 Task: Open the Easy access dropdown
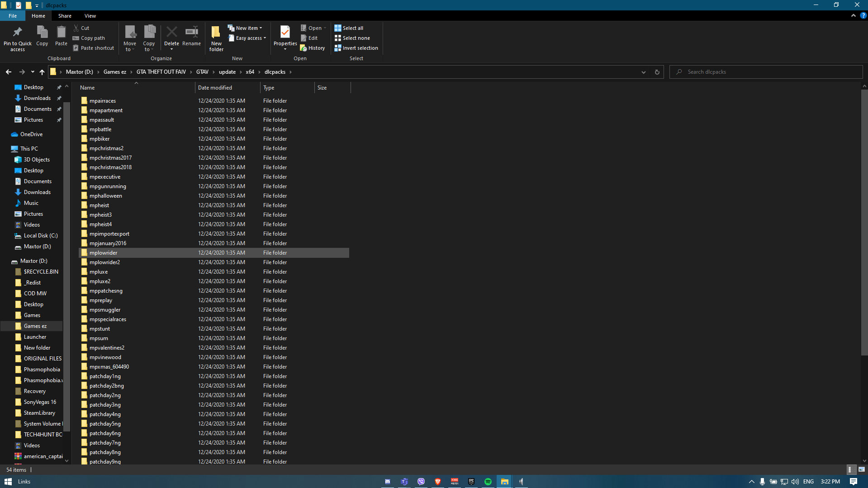247,38
